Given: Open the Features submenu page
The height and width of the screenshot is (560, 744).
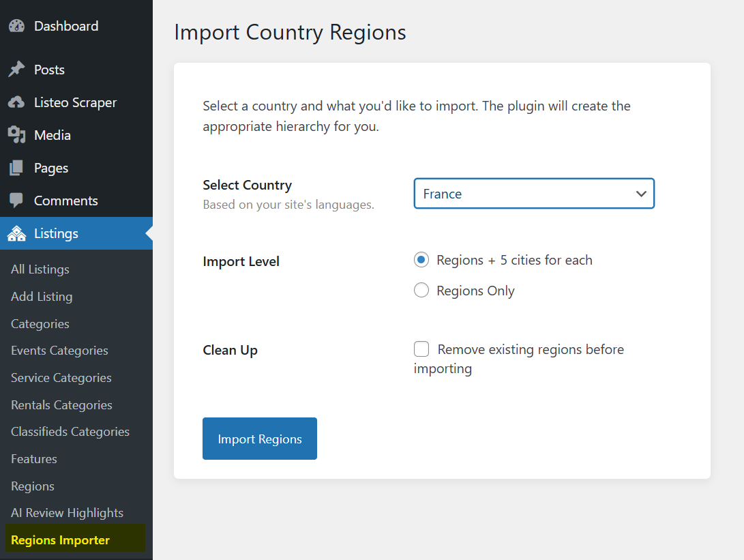Looking at the screenshot, I should coord(34,459).
